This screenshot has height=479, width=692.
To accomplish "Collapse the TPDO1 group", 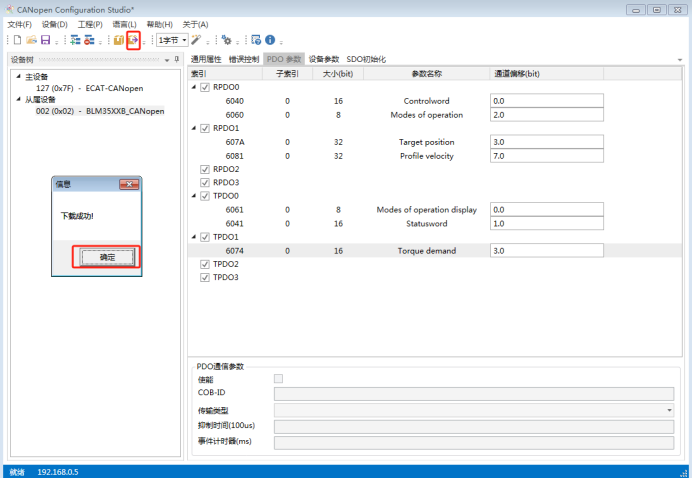I will (x=194, y=237).
